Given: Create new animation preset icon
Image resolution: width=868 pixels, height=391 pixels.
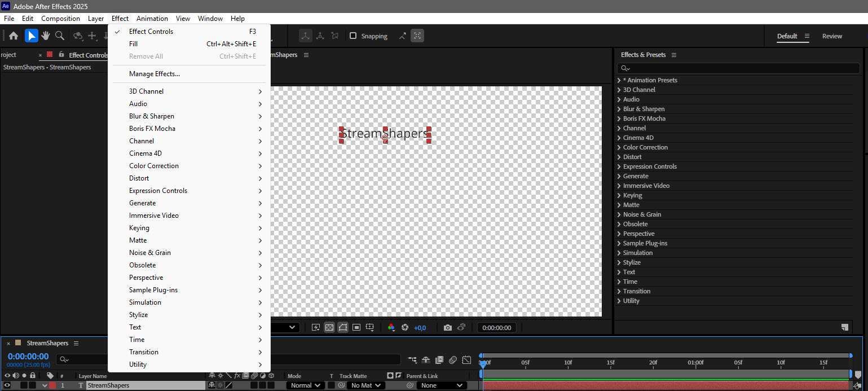Looking at the screenshot, I should pos(845,327).
